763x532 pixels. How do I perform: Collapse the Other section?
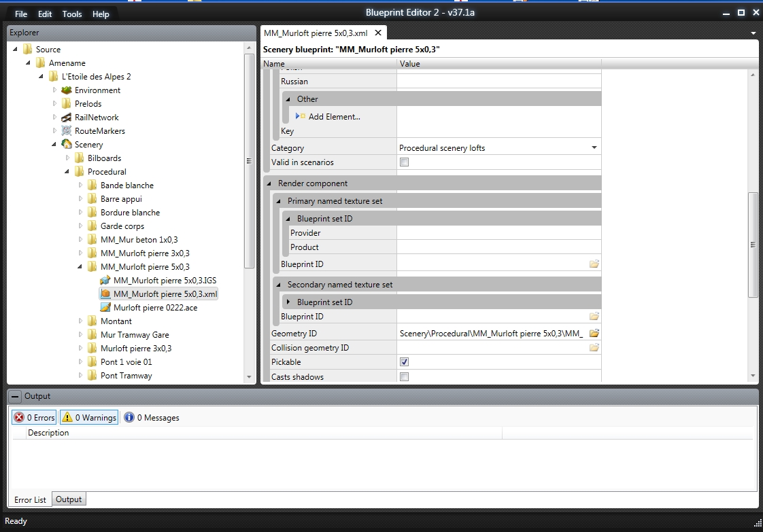(288, 99)
